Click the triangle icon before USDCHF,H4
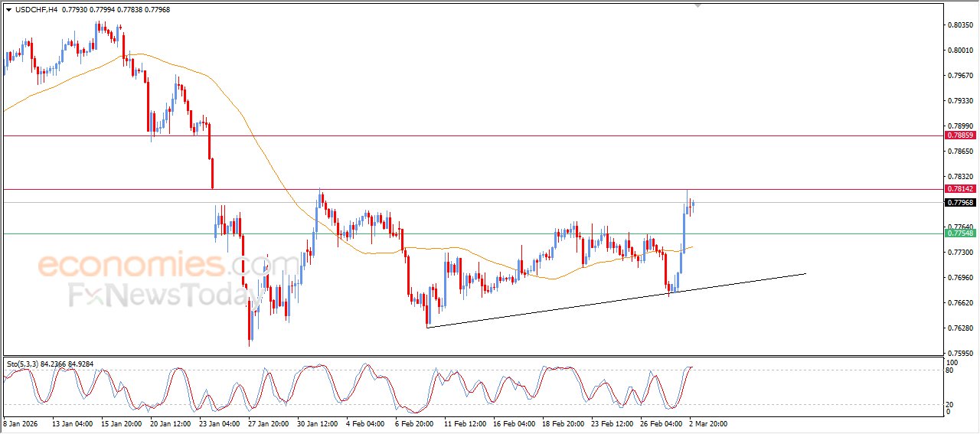Screen dimensions: 980x434 8,9
